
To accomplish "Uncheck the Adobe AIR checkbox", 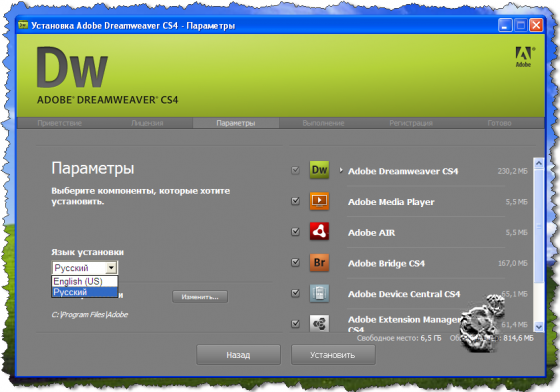I will pos(295,232).
